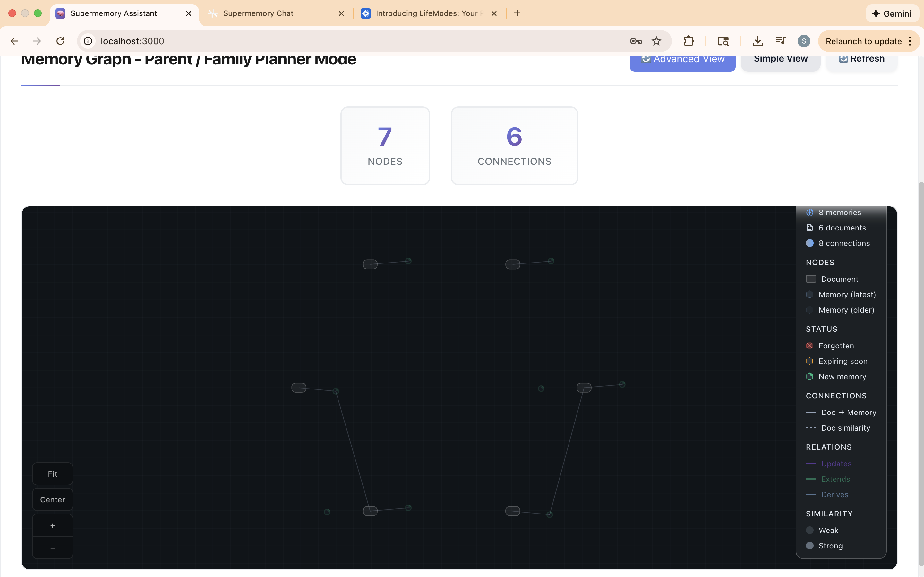924x577 pixels.
Task: Open the Relaunch to update menu dots
Action: 910,41
